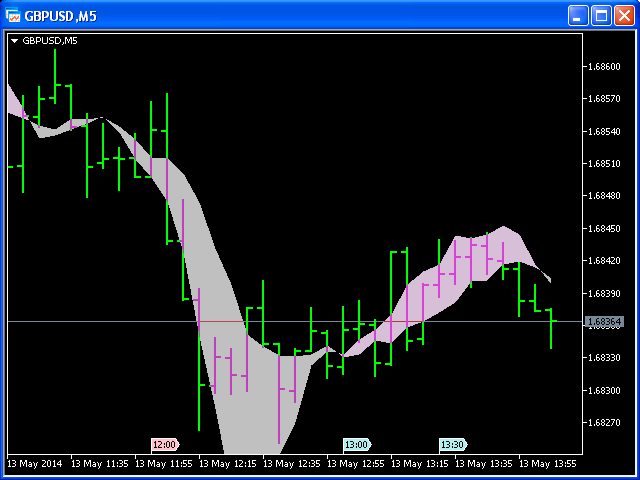
Task: Maximize the GBPUSD,M5 chart window
Action: coord(601,16)
